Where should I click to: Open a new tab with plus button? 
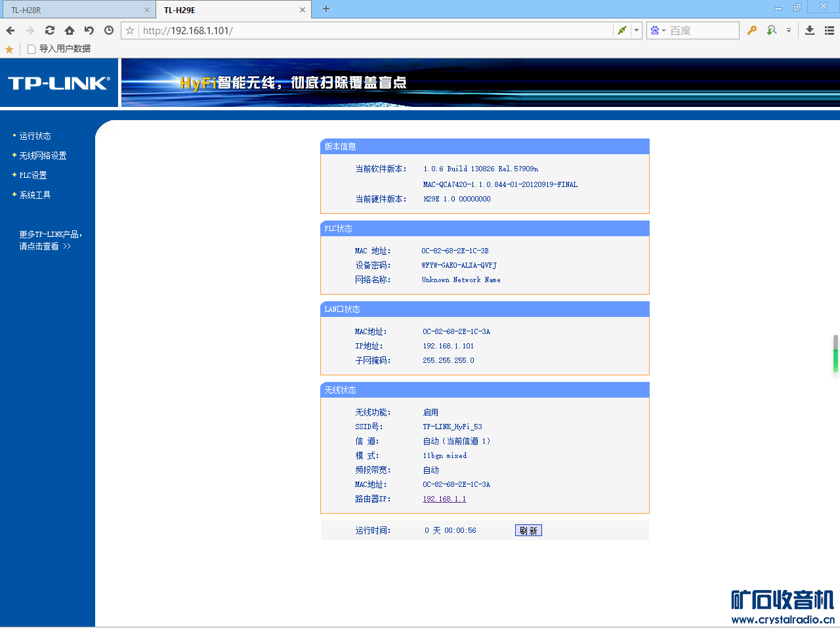tap(326, 9)
